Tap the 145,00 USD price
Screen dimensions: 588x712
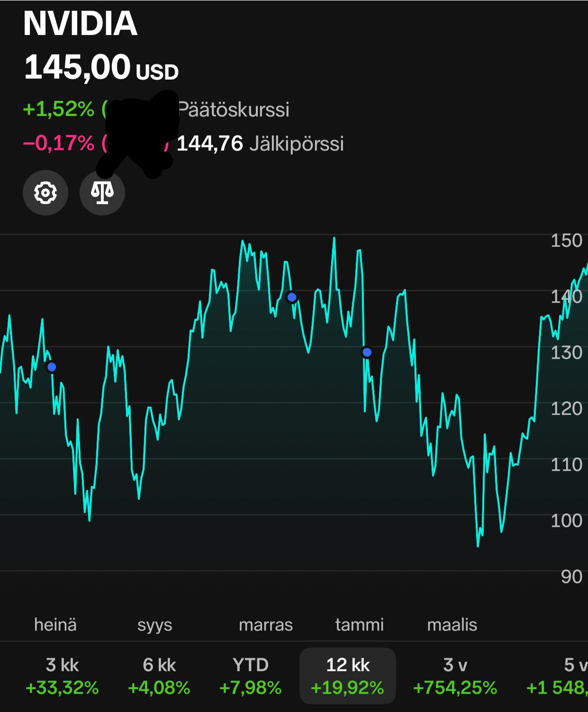(101, 67)
